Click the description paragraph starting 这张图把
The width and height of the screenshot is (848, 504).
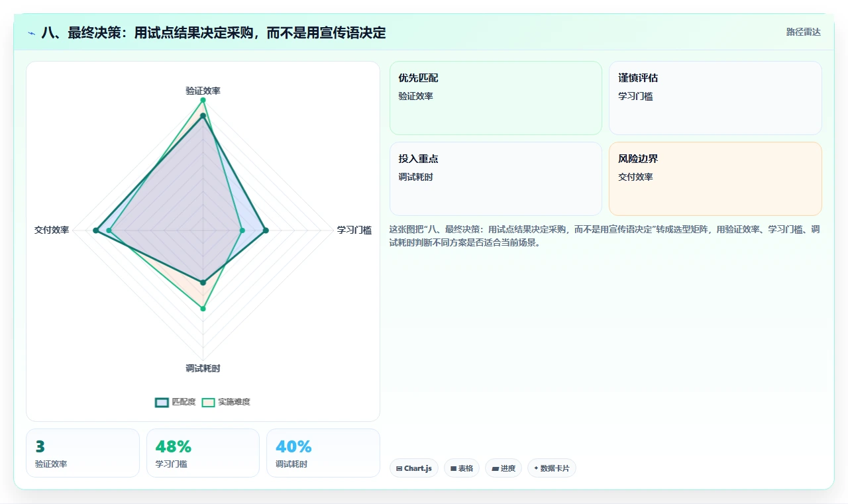pos(605,236)
